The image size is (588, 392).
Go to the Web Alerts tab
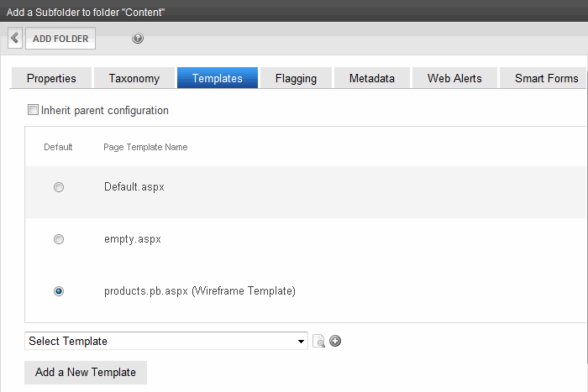click(454, 78)
